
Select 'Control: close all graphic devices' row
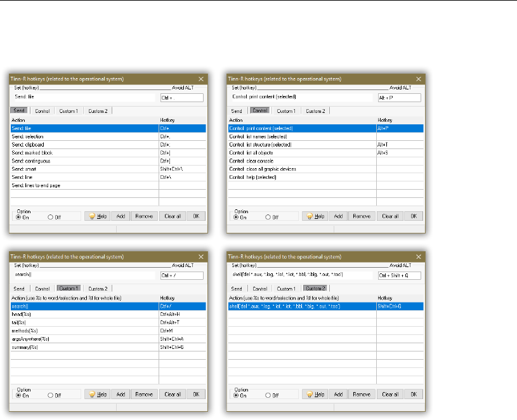coord(326,169)
